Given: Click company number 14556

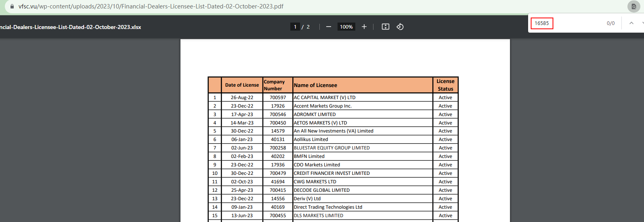Looking at the screenshot, I should [278, 199].
